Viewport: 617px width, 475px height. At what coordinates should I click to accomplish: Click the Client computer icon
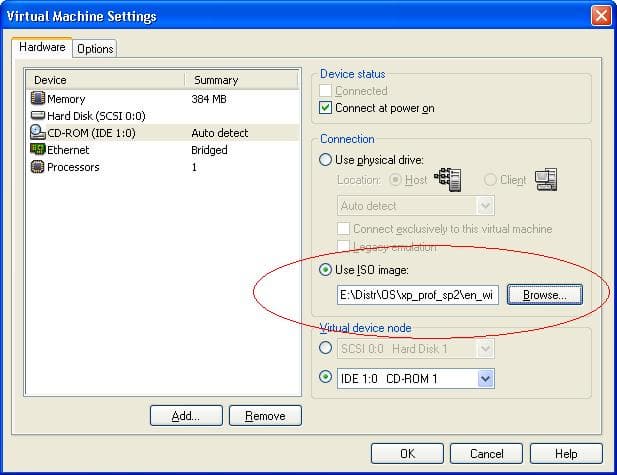click(x=546, y=179)
